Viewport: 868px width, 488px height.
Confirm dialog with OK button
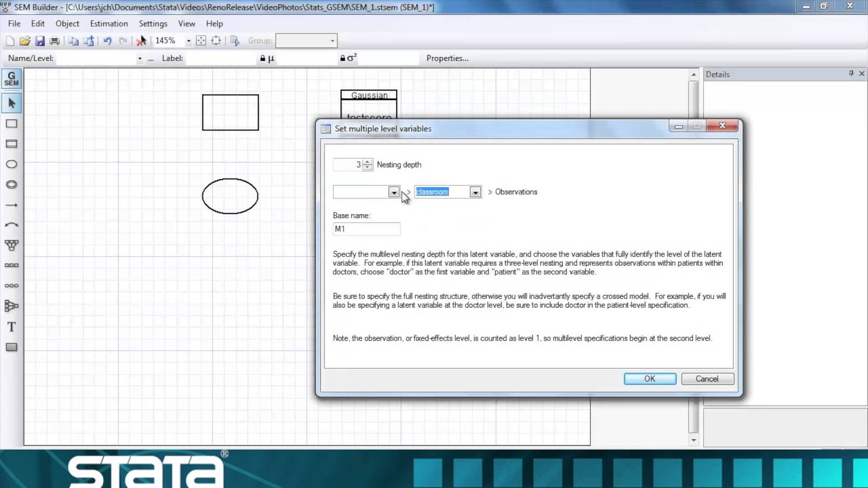[x=650, y=379]
